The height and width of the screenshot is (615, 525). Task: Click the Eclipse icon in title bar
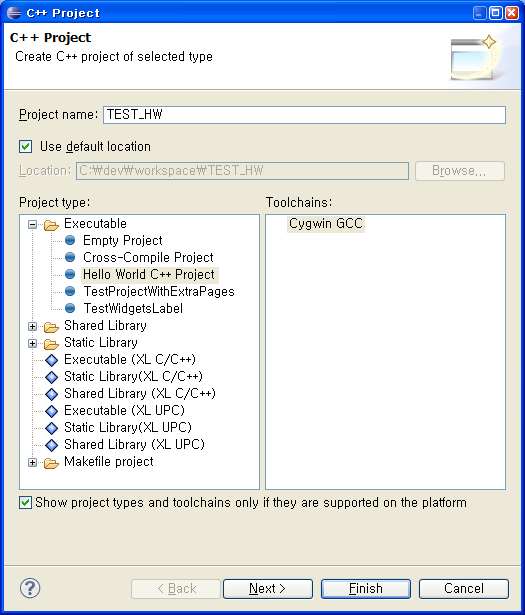coord(14,13)
